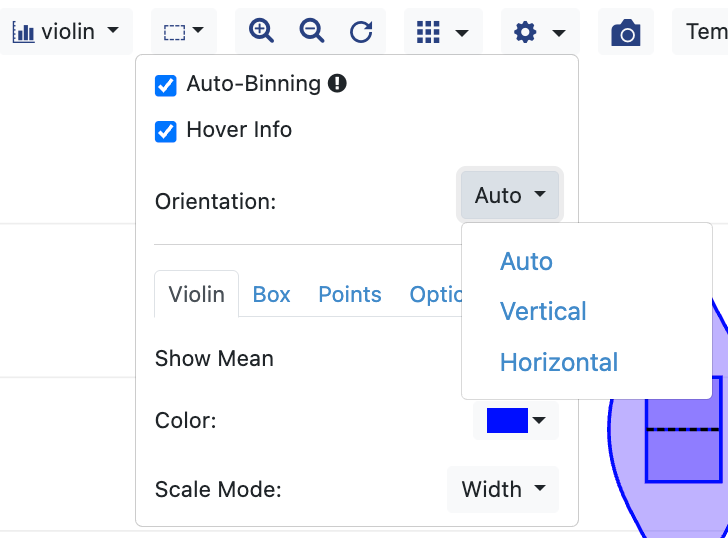Viewport: 728px width, 538px height.
Task: Expand the Scale Mode Width dropdown
Action: [x=503, y=490]
